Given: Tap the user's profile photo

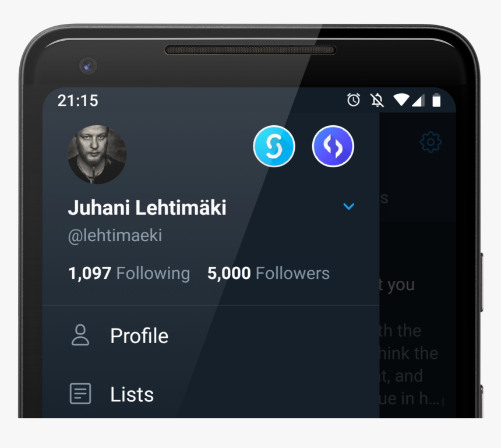Looking at the screenshot, I should click(x=97, y=155).
